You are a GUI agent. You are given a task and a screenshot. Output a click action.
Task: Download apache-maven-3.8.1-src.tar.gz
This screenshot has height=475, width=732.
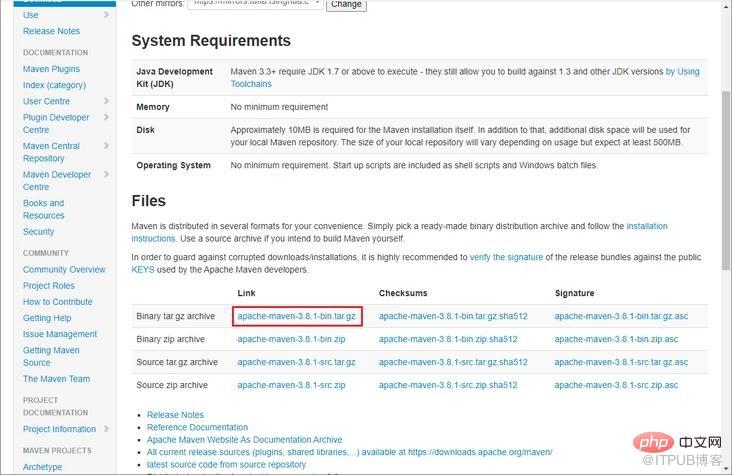296,362
